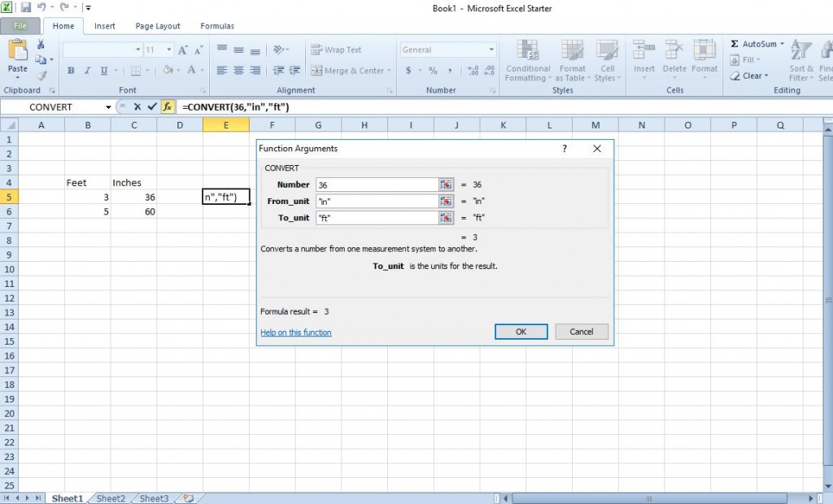This screenshot has height=504, width=833.
Task: Toggle Underline formatting
Action: coord(103,70)
